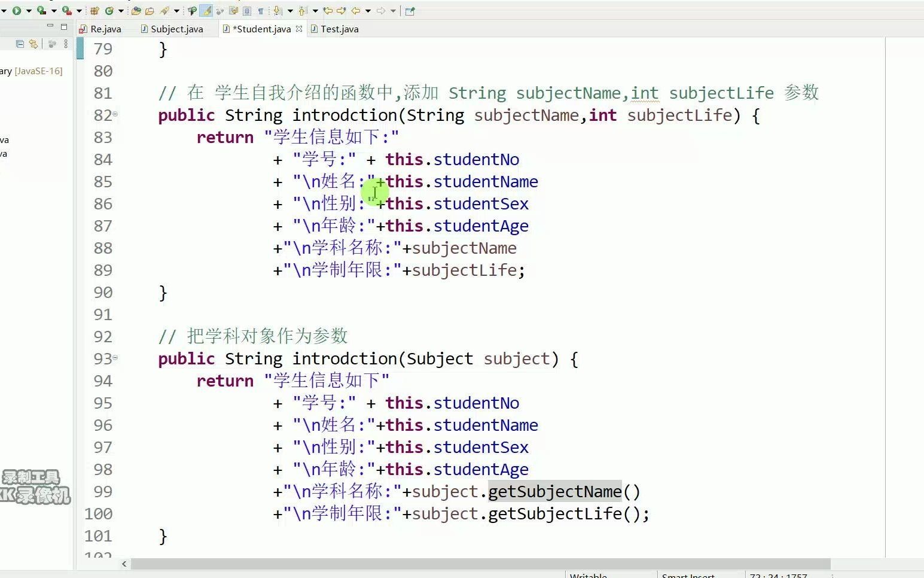Open the Next Annotation dropdown arrow
The width and height of the screenshot is (924, 578).
coord(290,11)
